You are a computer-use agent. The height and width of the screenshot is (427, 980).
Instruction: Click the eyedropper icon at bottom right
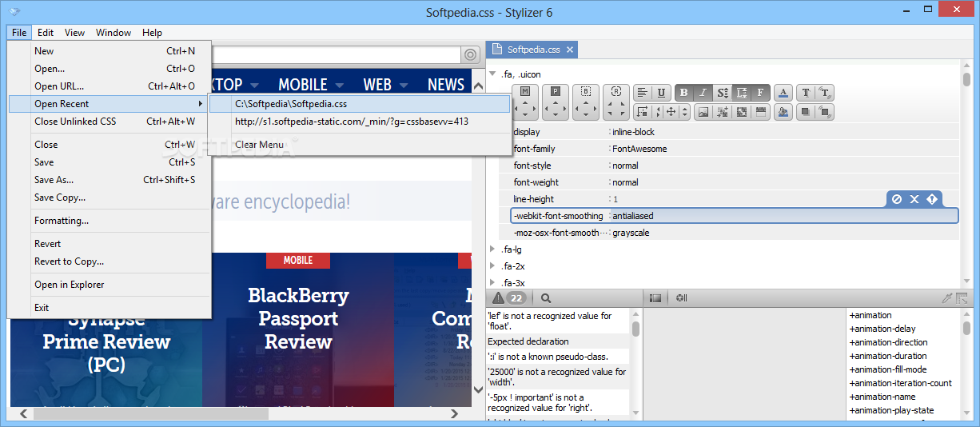(947, 298)
